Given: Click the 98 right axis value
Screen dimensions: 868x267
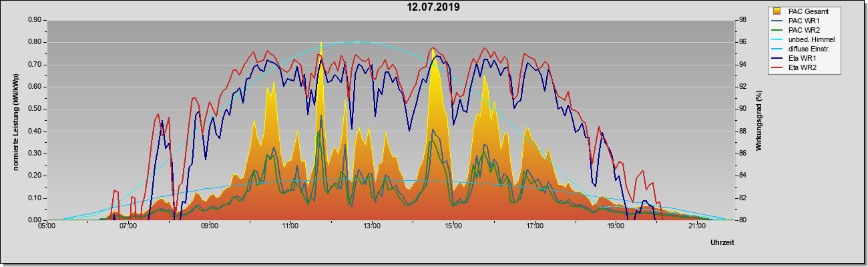Looking at the screenshot, I should point(735,20).
